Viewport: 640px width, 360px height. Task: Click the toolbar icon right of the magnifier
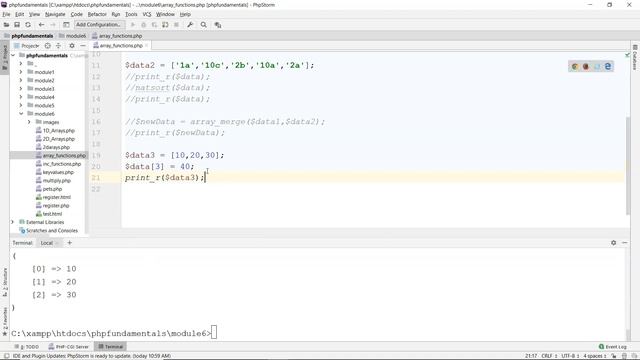pos(218,25)
